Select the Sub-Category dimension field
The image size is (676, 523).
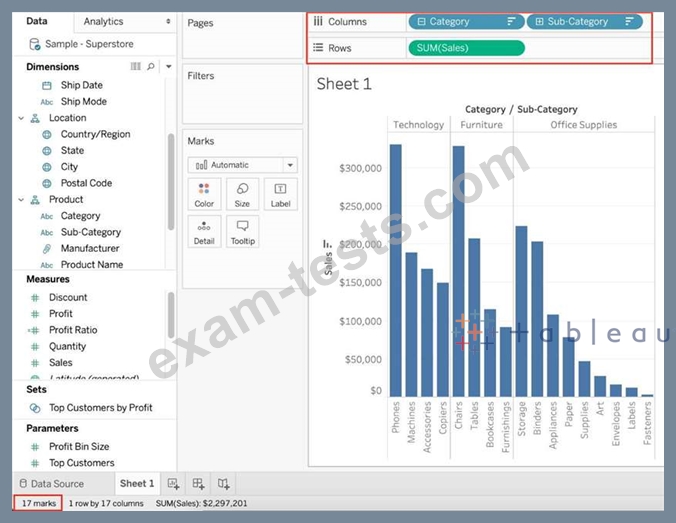coord(91,232)
